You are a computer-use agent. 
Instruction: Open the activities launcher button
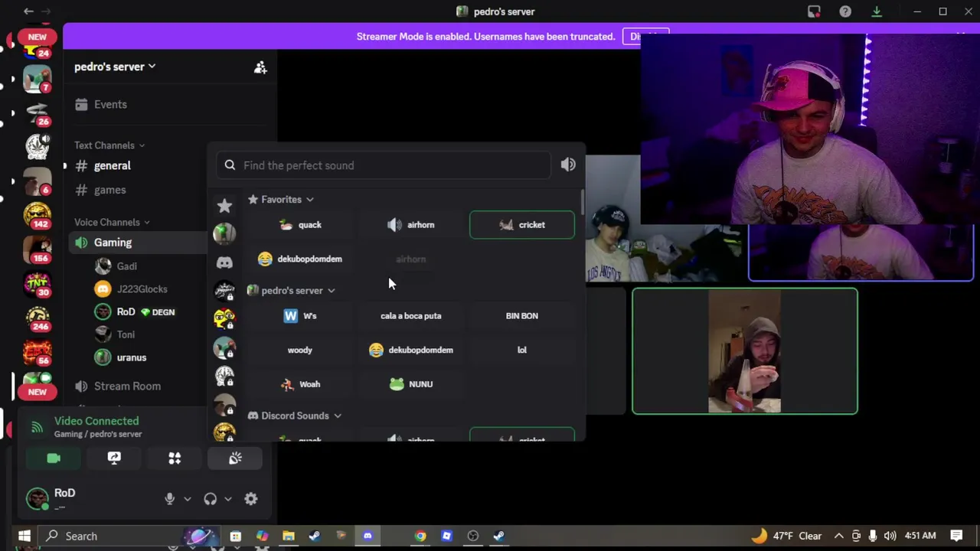point(175,458)
